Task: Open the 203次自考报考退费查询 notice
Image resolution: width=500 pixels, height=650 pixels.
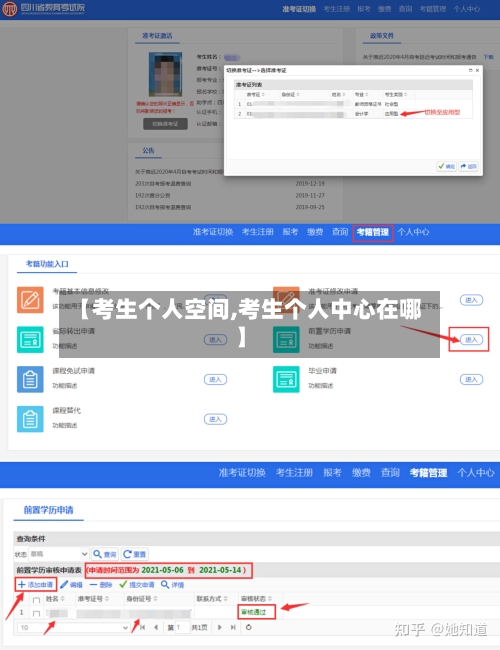Action: (x=163, y=183)
